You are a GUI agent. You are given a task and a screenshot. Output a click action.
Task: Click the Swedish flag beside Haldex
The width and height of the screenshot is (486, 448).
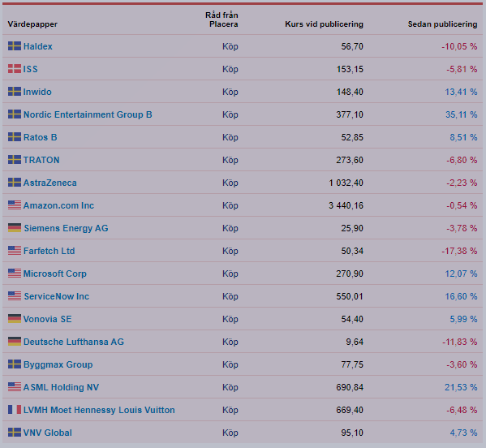pos(15,46)
